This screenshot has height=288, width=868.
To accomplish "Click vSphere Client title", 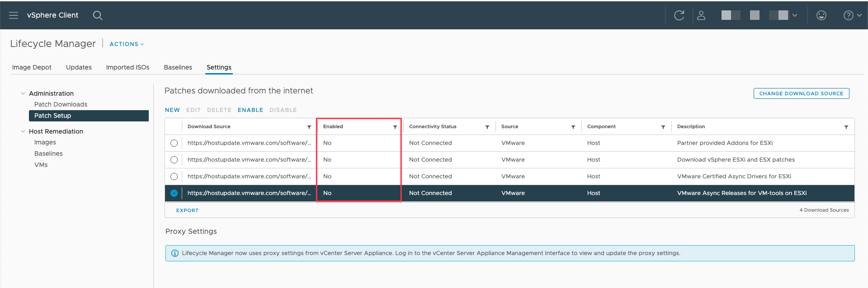I will pos(52,15).
